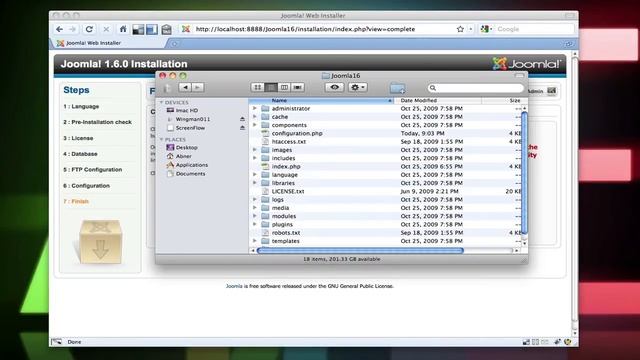640x360 pixels.
Task: Click step 7 Finish in Steps
Action: [76, 201]
